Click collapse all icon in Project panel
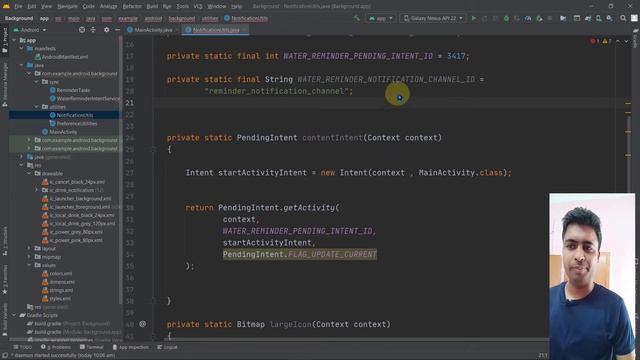The image size is (640, 360). point(93,30)
